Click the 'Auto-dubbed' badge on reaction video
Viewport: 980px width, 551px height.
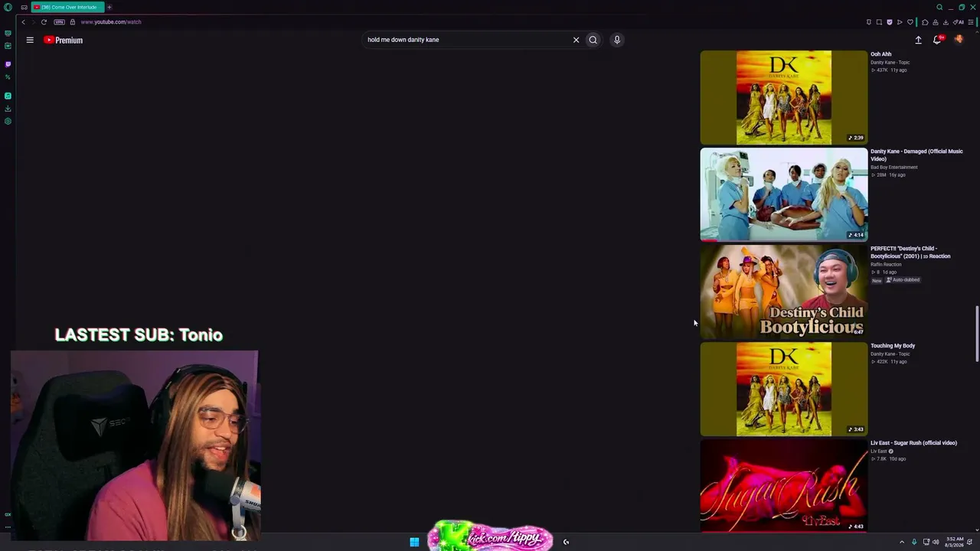click(903, 280)
